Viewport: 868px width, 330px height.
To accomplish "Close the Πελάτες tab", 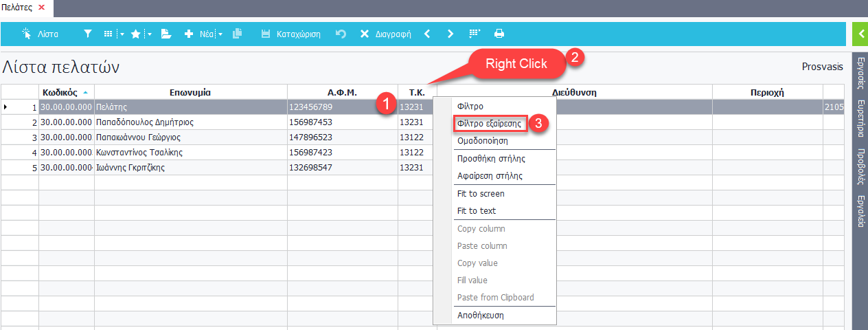I will (x=41, y=7).
